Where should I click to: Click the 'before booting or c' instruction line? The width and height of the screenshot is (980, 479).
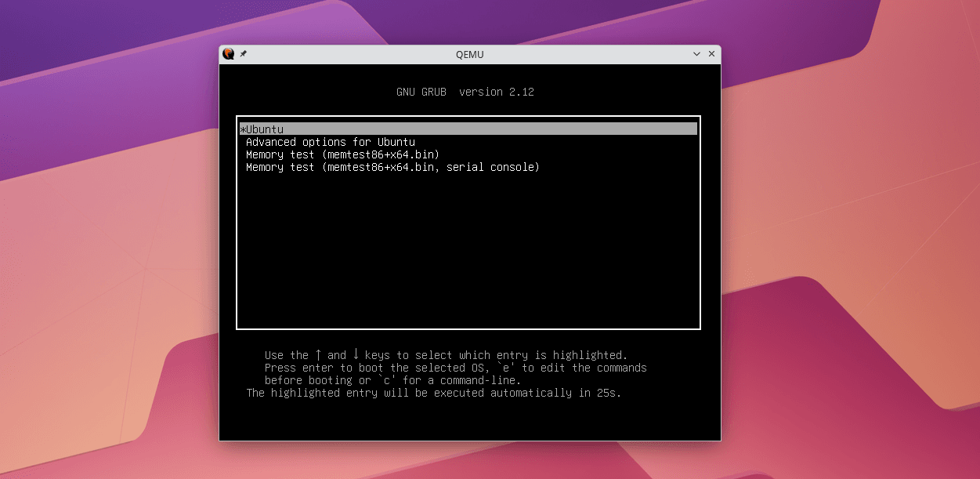[x=393, y=380]
